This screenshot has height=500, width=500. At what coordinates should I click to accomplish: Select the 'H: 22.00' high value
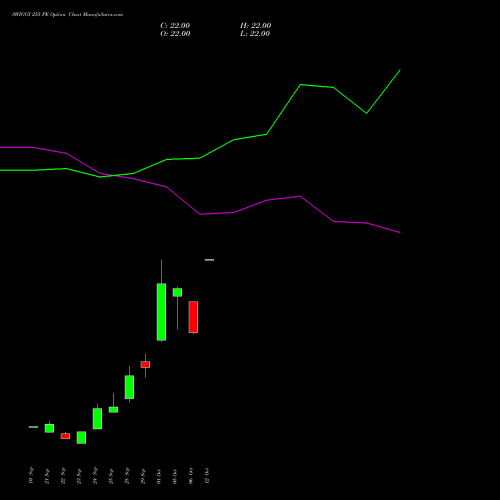255,26
